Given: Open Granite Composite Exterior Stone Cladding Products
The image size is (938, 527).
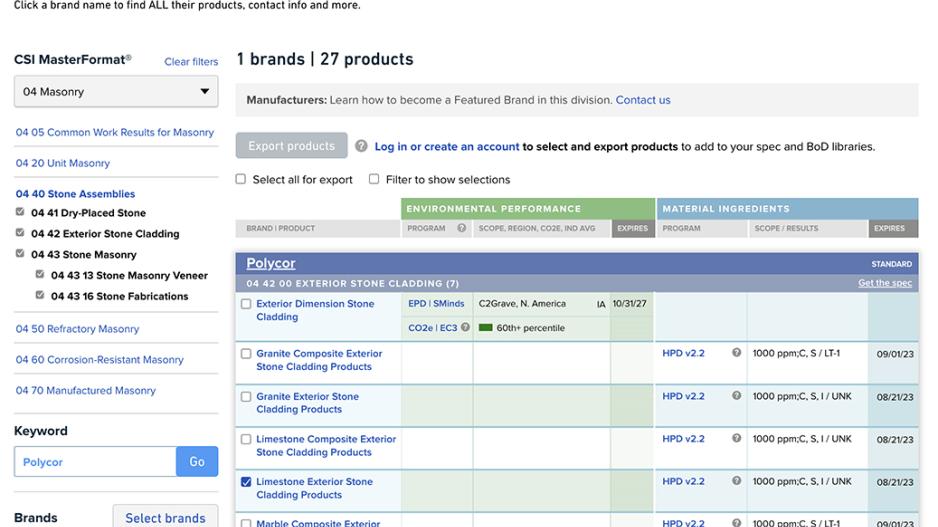Looking at the screenshot, I should click(x=319, y=360).
